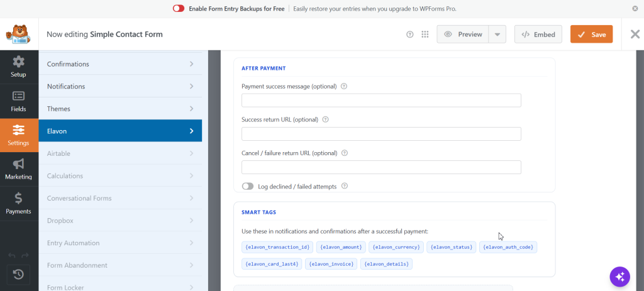Open the Fields panel
Viewport: 644px width, 291px height.
[19, 101]
